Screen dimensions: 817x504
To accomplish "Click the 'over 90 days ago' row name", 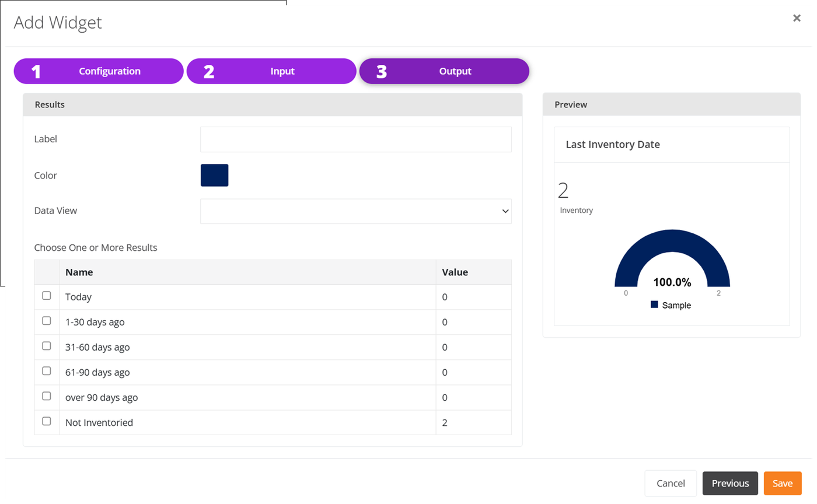I will (x=102, y=397).
